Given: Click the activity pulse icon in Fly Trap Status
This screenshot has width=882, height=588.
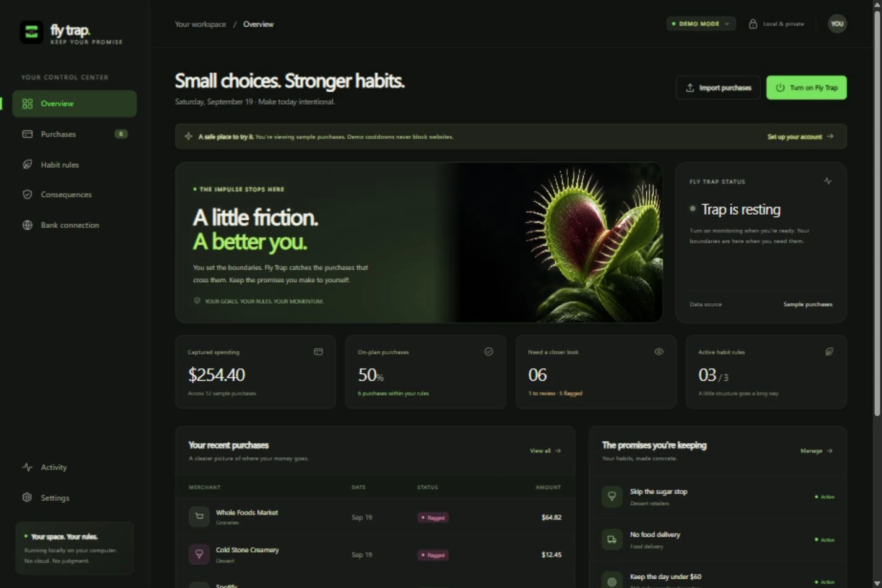Looking at the screenshot, I should (x=828, y=181).
